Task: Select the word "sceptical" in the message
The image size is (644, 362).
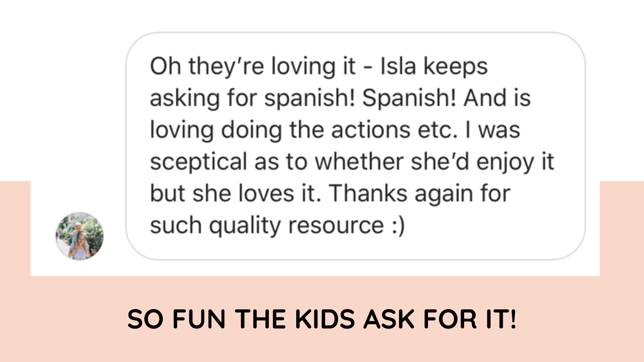Action: coord(199,162)
